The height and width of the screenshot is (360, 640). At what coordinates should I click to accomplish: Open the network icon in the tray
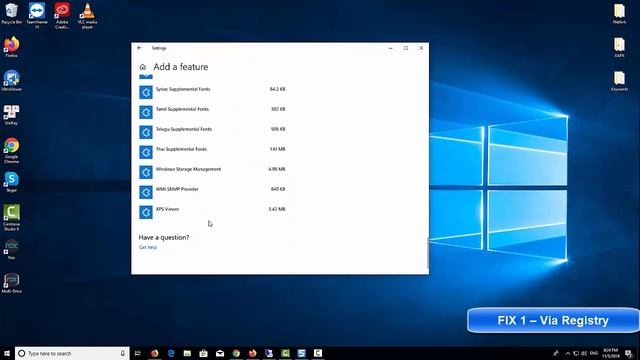click(x=576, y=353)
